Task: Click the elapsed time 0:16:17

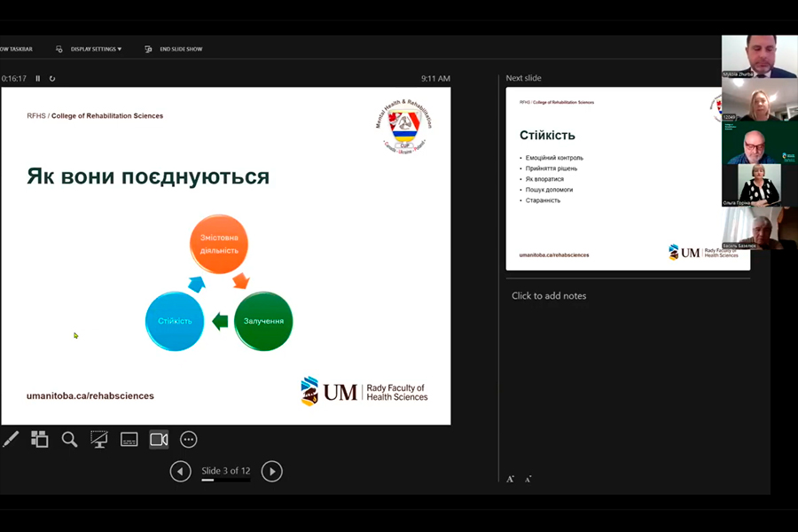Action: 13,78
